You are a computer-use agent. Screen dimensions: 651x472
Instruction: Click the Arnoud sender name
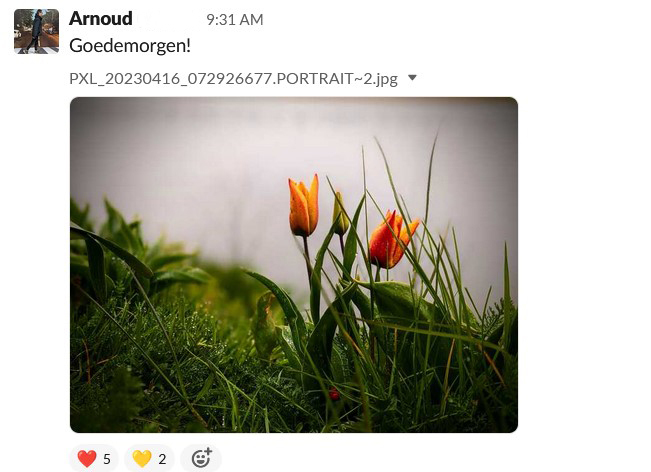click(100, 19)
